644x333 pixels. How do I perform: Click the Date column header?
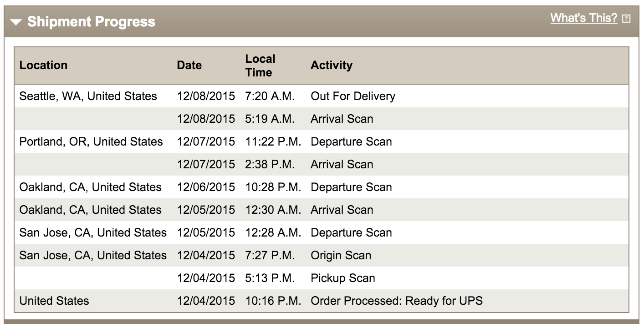[189, 66]
